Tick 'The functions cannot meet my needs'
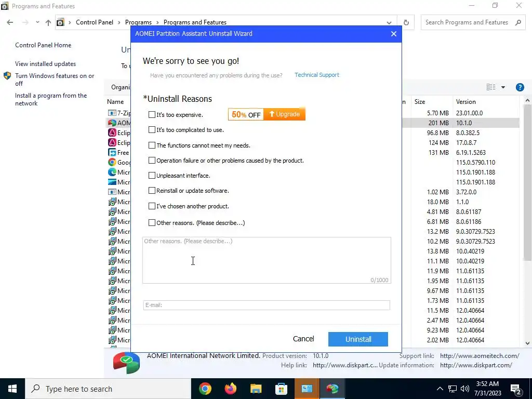 (152, 145)
